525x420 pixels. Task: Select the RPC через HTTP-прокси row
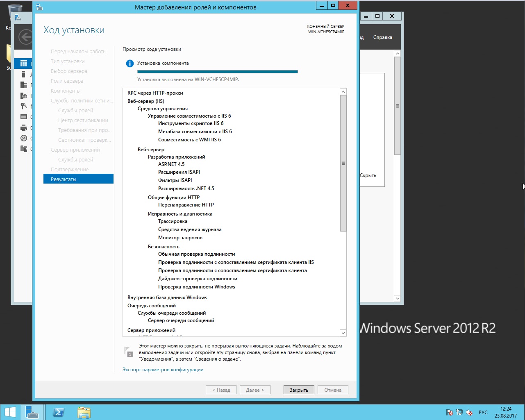(x=155, y=93)
